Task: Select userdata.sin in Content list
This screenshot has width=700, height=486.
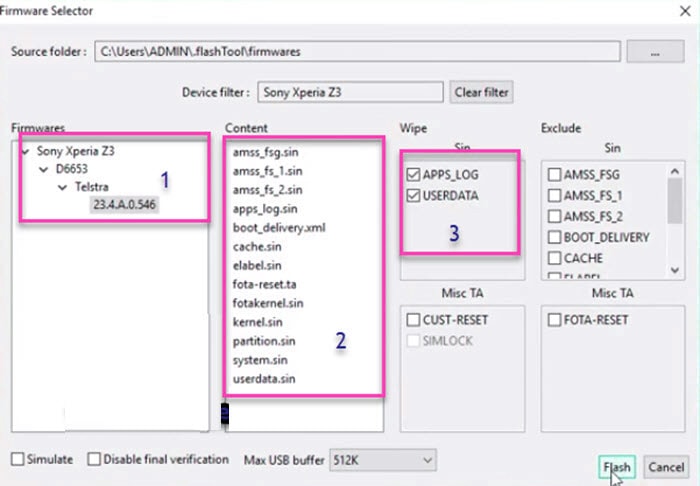Action: (x=264, y=379)
